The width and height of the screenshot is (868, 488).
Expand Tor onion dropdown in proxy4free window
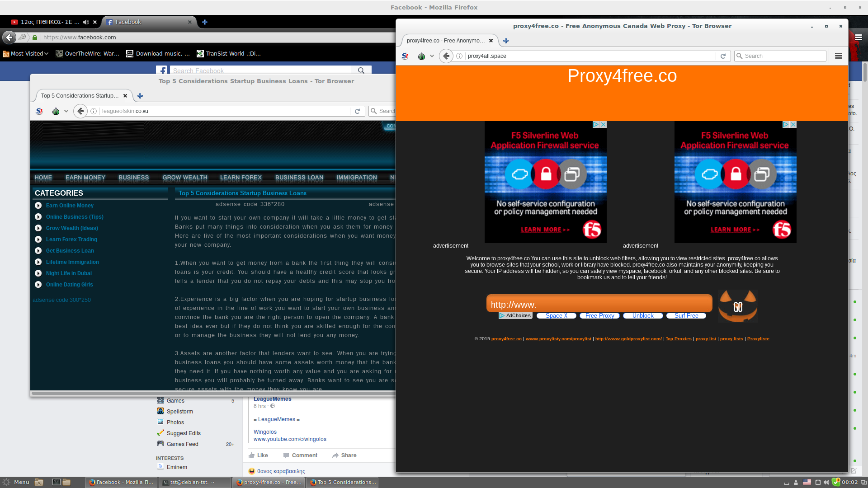432,56
